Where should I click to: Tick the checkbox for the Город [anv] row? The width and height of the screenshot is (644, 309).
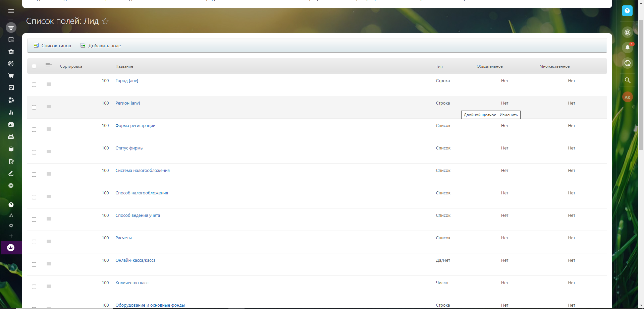[34, 85]
